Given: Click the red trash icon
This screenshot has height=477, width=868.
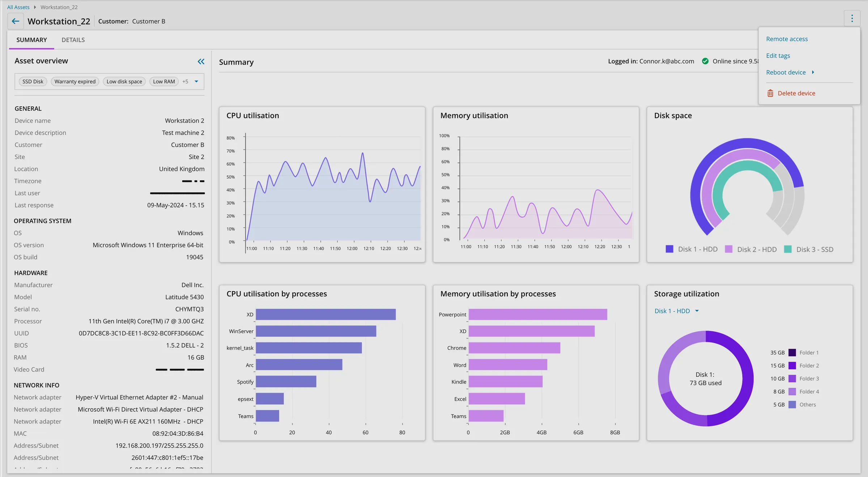Looking at the screenshot, I should coord(770,93).
